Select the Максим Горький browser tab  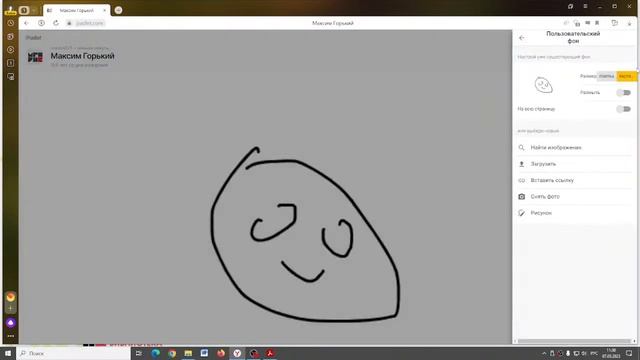tap(76, 10)
